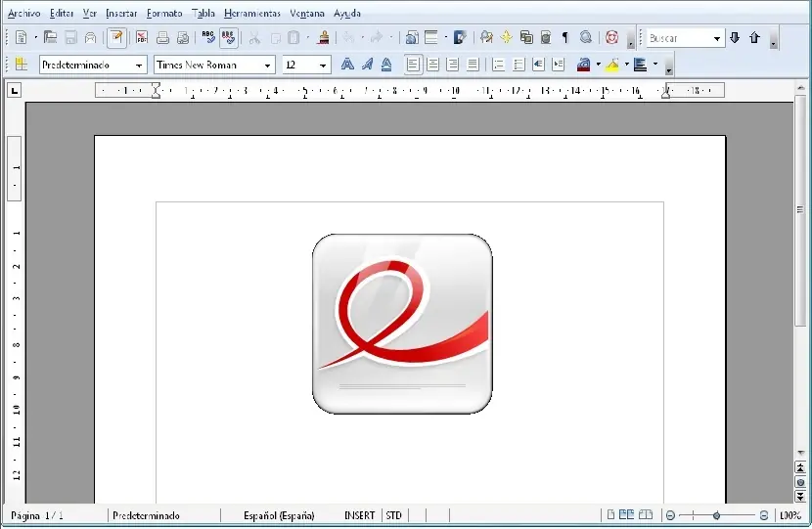Decrease paragraph indent
The height and width of the screenshot is (529, 812).
pyautogui.click(x=538, y=65)
